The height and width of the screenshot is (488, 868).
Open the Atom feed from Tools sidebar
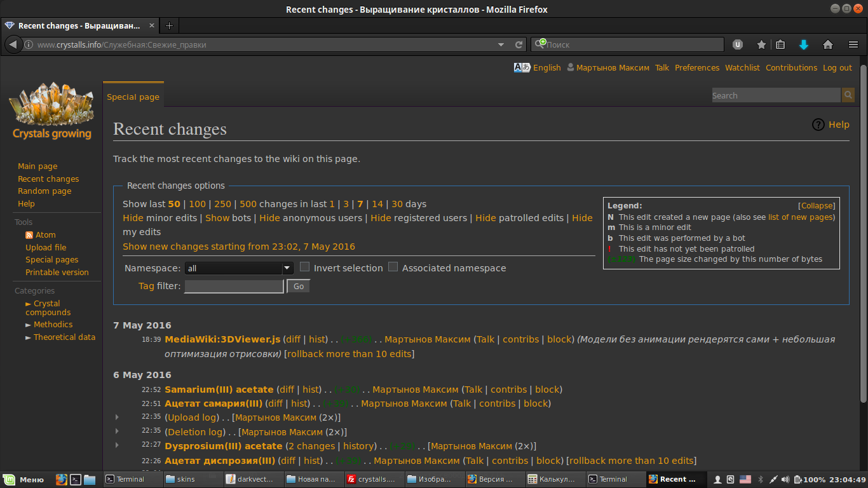45,234
